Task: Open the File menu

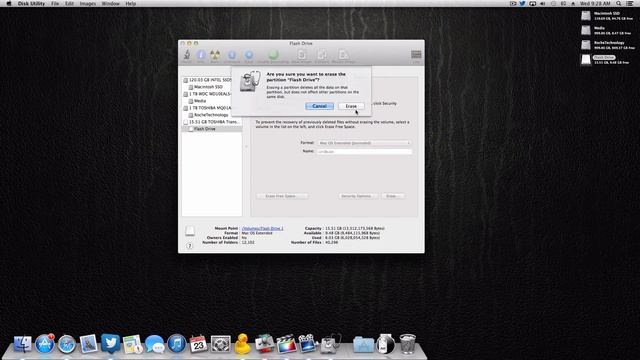Action: coord(55,4)
